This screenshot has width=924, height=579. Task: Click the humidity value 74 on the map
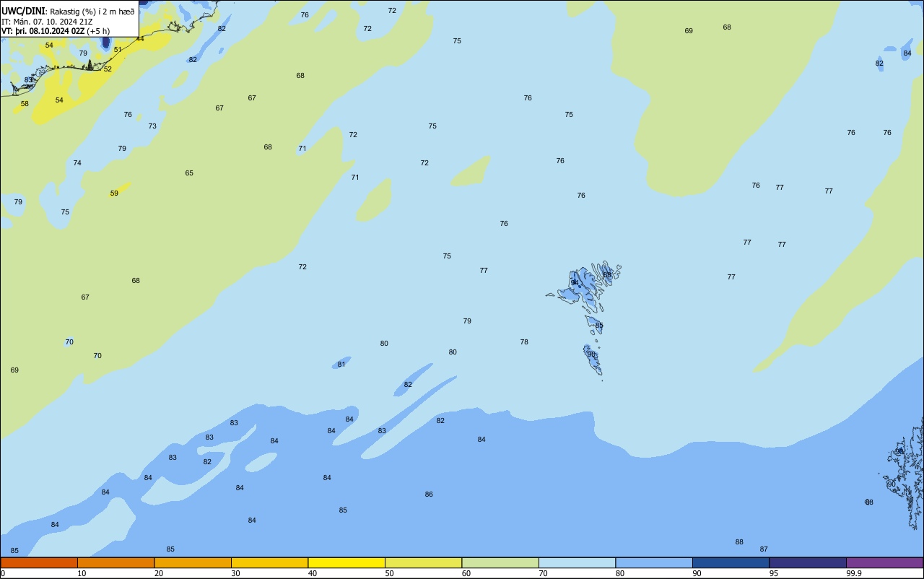click(x=77, y=163)
